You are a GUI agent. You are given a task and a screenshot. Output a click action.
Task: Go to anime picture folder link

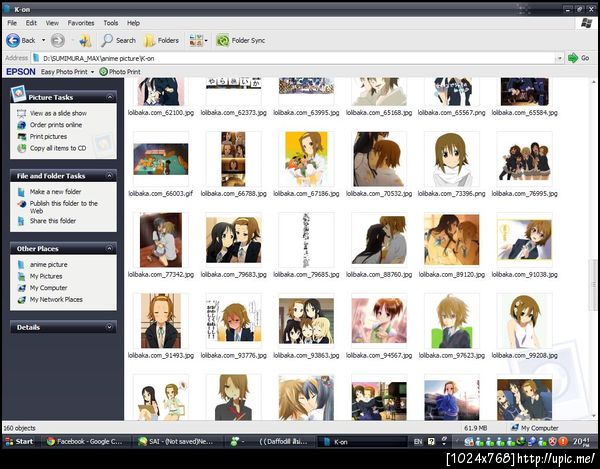click(49, 264)
